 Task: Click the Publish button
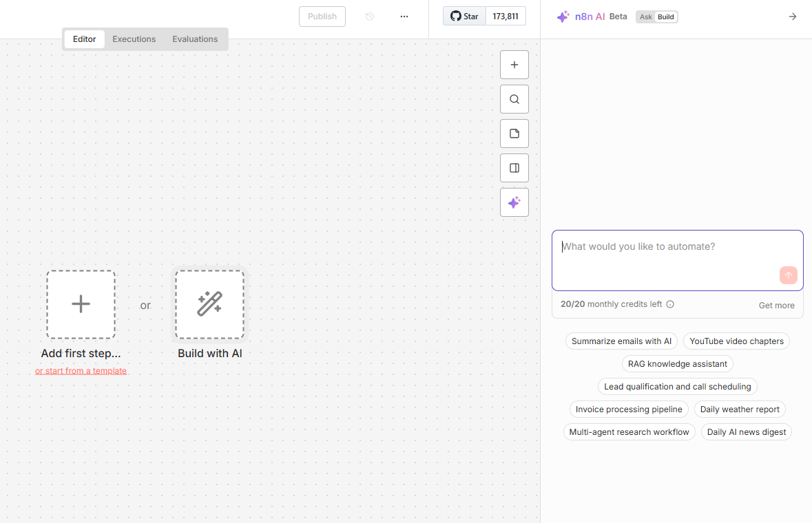[322, 17]
